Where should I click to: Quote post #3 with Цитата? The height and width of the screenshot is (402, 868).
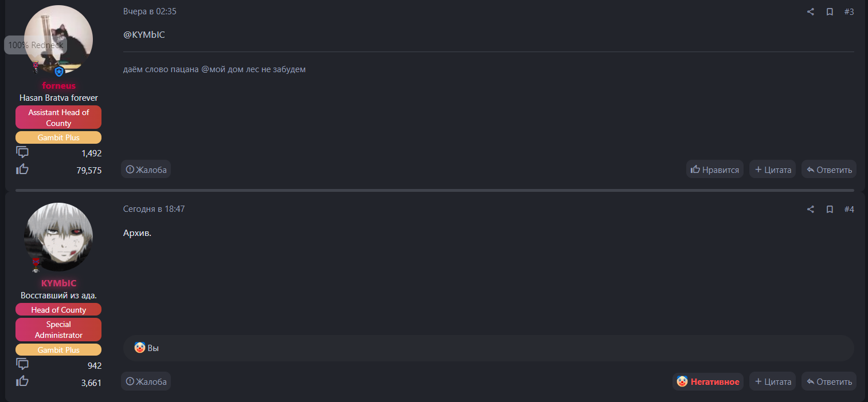pos(773,170)
